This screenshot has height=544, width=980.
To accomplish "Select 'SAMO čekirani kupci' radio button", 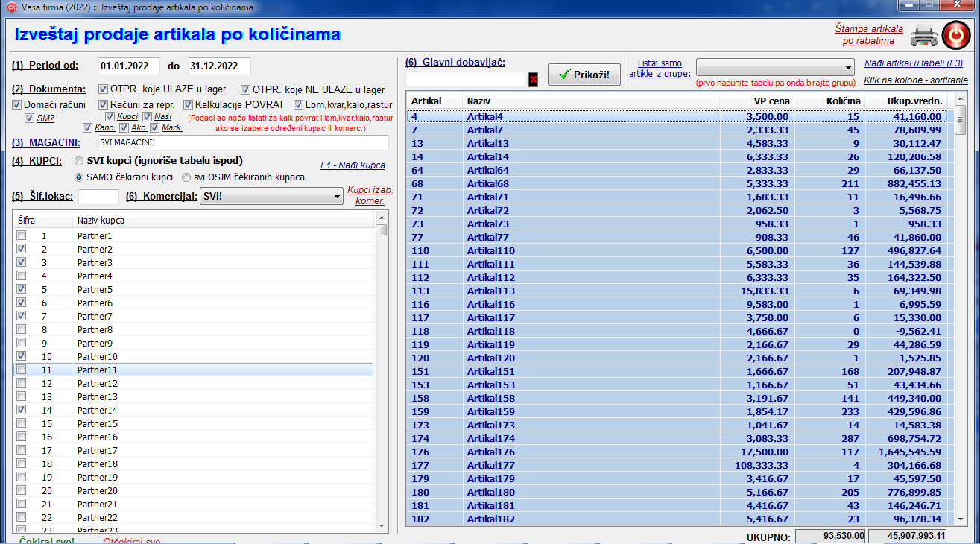I will point(79,177).
